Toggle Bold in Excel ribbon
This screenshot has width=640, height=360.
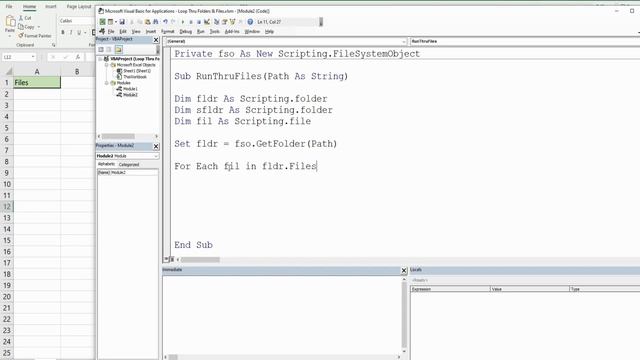tap(63, 32)
